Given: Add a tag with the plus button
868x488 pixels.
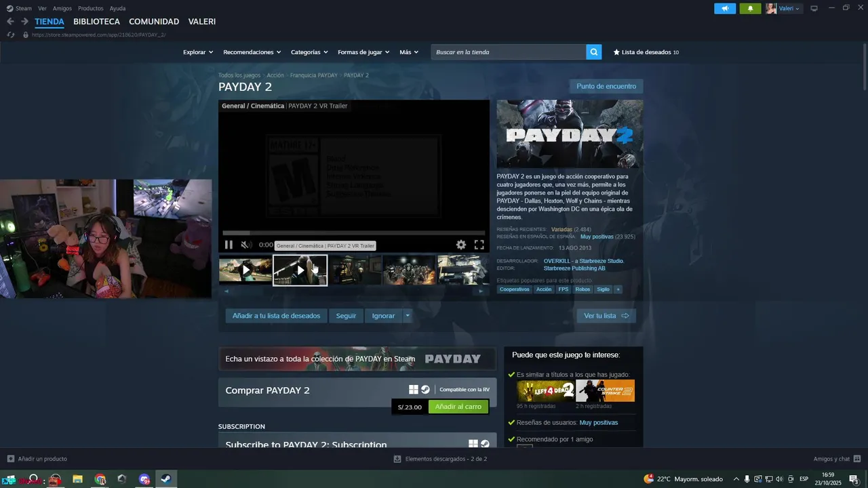Looking at the screenshot, I should click(x=618, y=289).
